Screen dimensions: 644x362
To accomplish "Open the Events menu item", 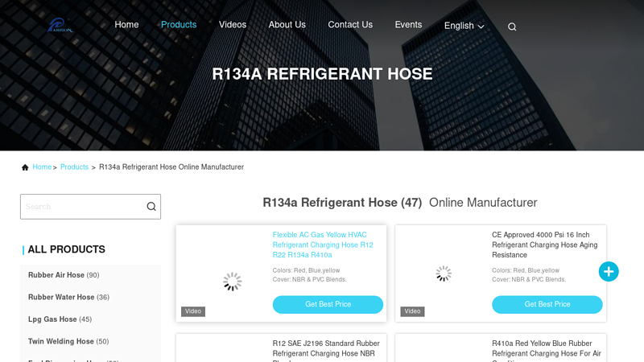I will pos(408,25).
